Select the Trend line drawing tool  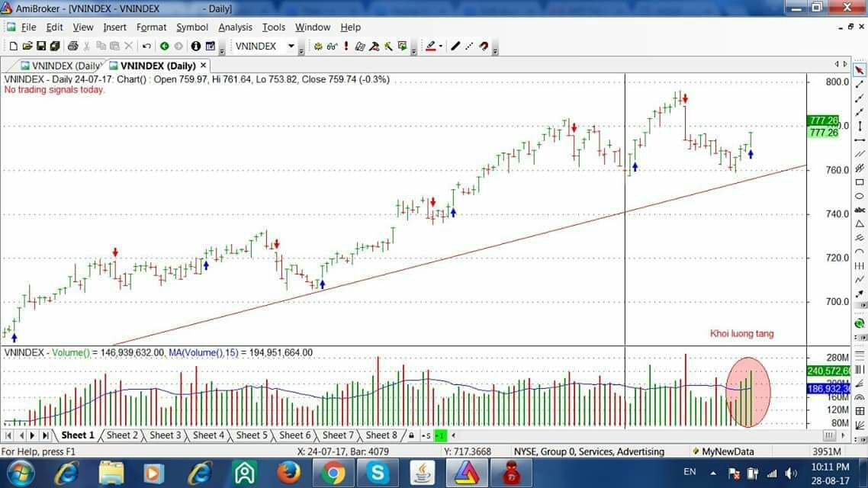(x=859, y=84)
